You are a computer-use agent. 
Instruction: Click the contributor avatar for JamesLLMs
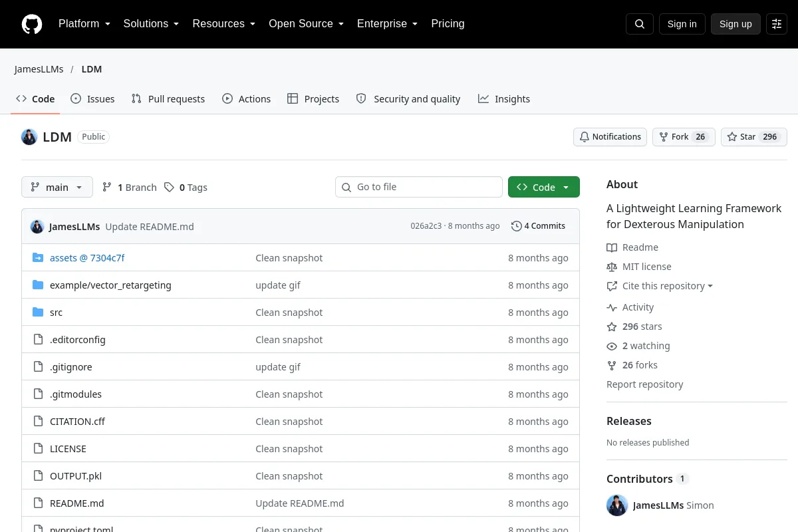point(617,505)
